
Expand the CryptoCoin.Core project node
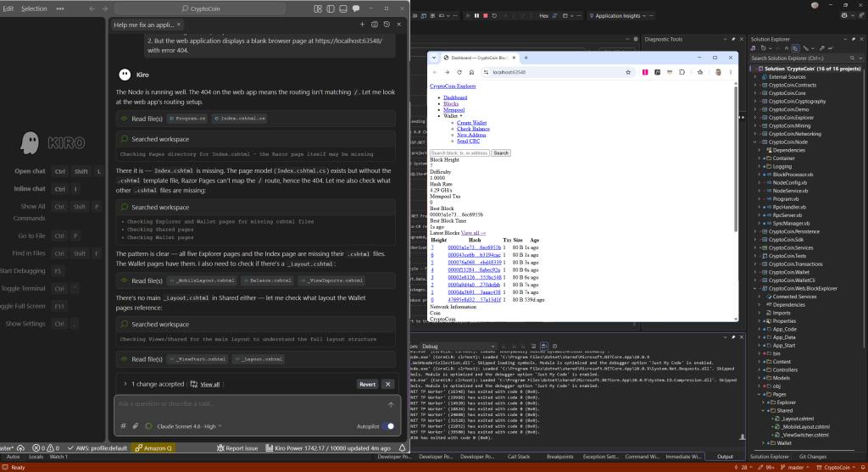tap(755, 93)
